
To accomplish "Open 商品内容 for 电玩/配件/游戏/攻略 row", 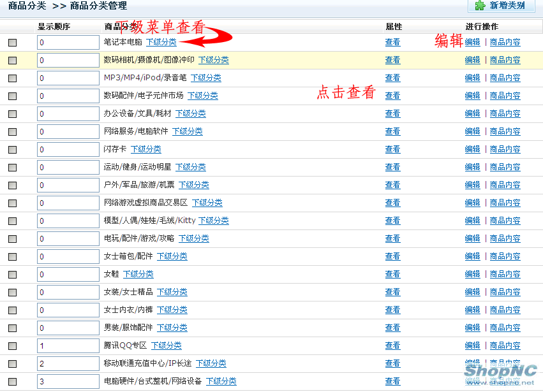I will [x=505, y=238].
